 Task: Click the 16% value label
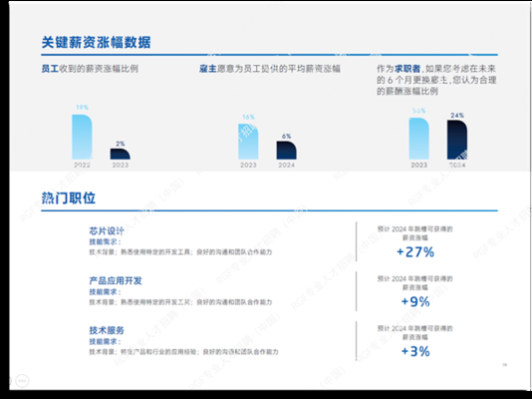tap(248, 117)
